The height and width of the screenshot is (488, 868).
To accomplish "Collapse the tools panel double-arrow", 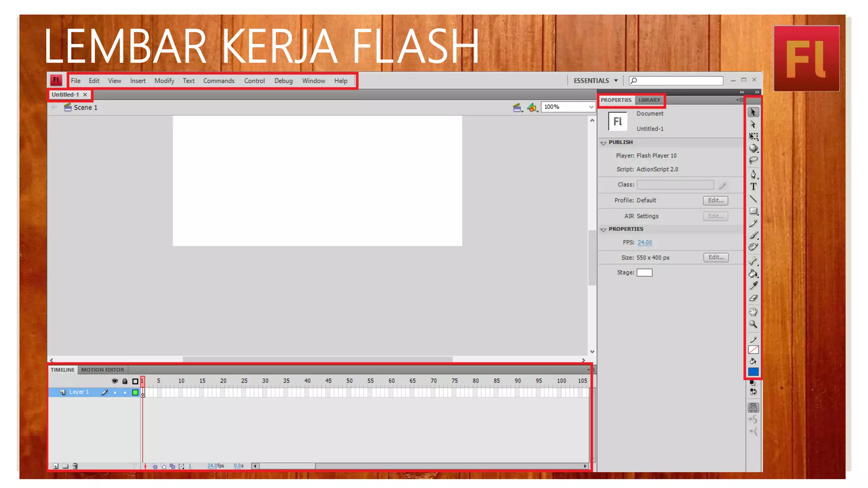I will tap(757, 92).
